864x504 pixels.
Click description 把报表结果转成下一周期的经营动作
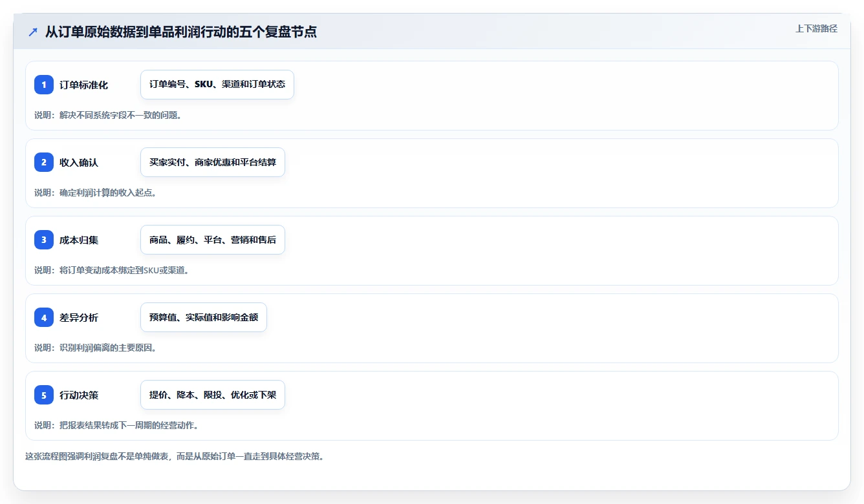[116, 425]
